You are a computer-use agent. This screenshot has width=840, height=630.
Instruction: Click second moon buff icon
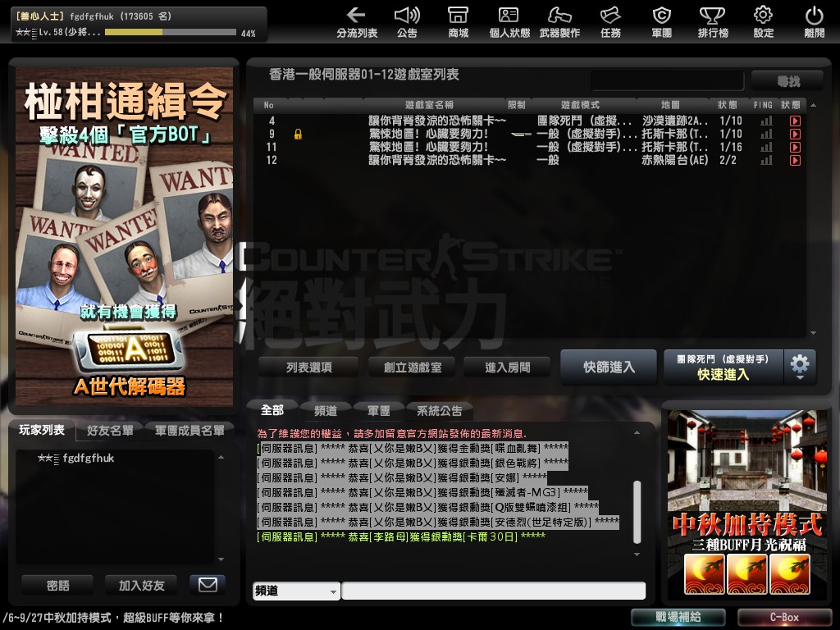pos(746,574)
